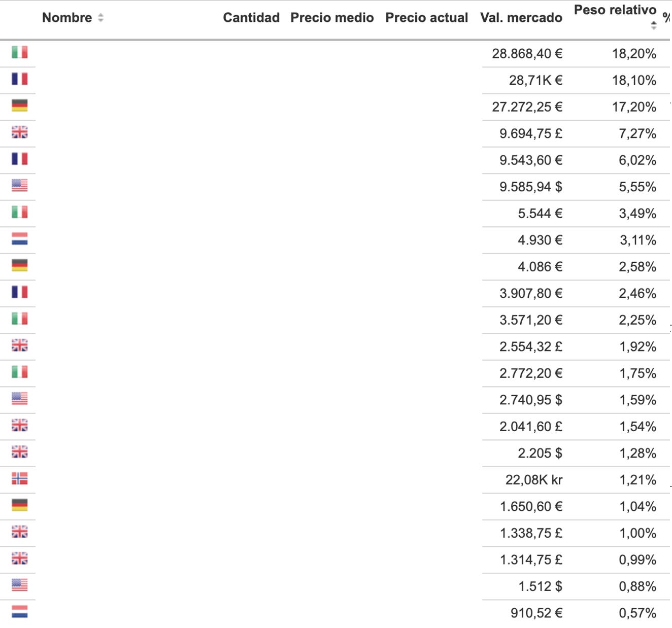Click the 0,99% relative weight
The width and height of the screenshot is (672, 628).
(637, 560)
